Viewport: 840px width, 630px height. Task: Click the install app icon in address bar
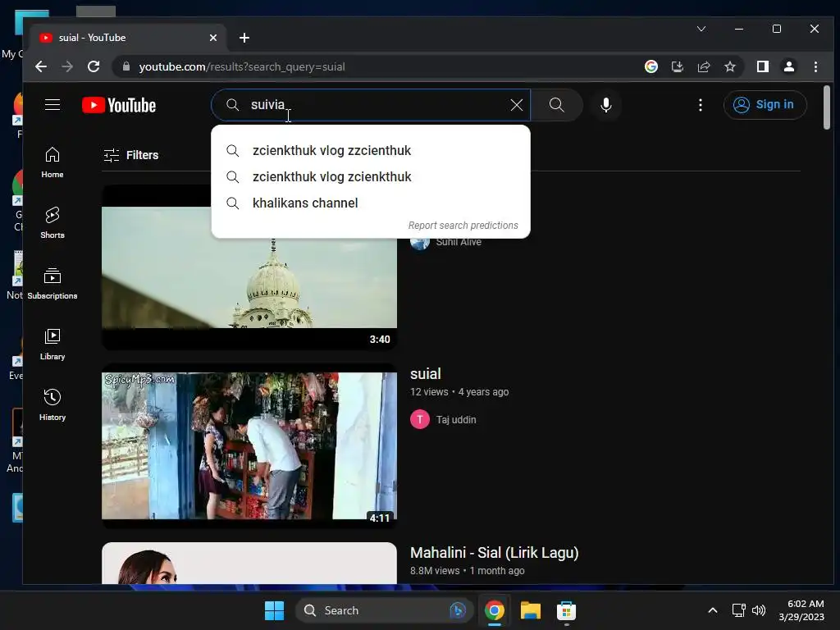(x=677, y=66)
